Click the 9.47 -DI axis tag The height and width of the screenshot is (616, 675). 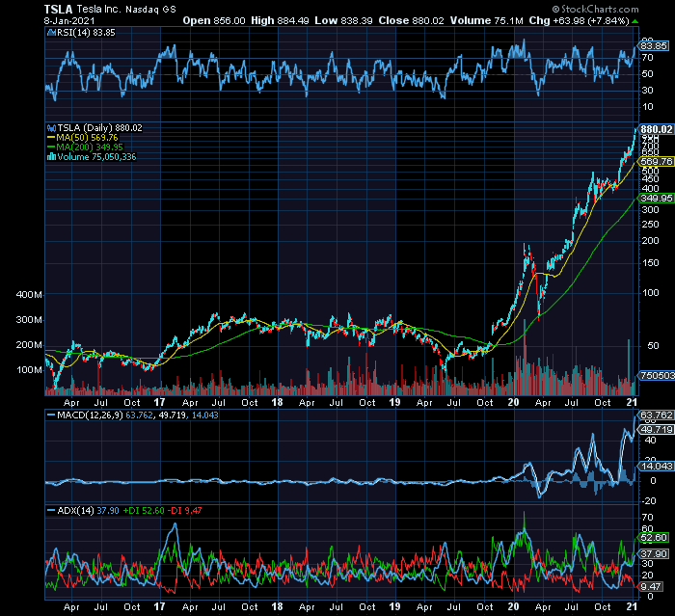pos(651,587)
